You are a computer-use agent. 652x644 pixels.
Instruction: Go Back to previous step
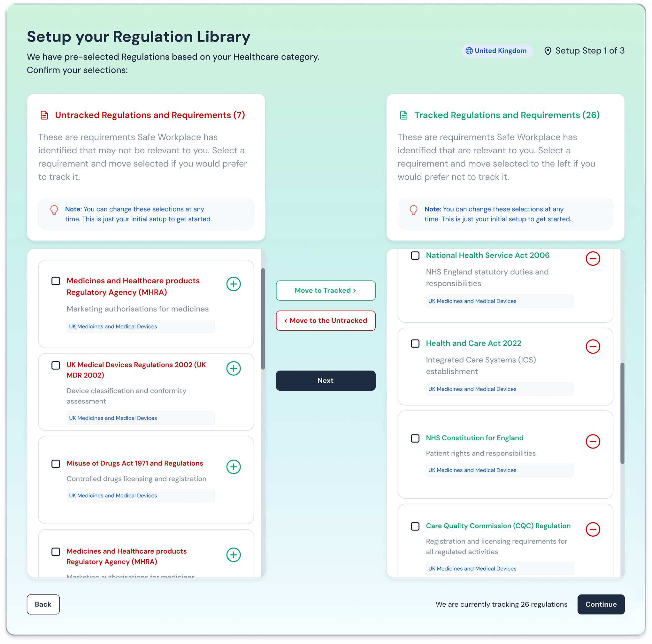43,604
